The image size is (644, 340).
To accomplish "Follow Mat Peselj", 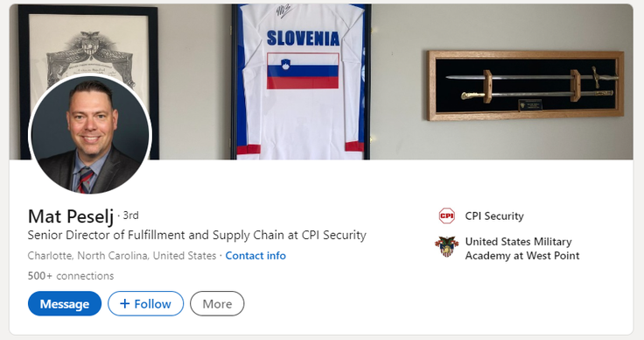I will (x=145, y=304).
